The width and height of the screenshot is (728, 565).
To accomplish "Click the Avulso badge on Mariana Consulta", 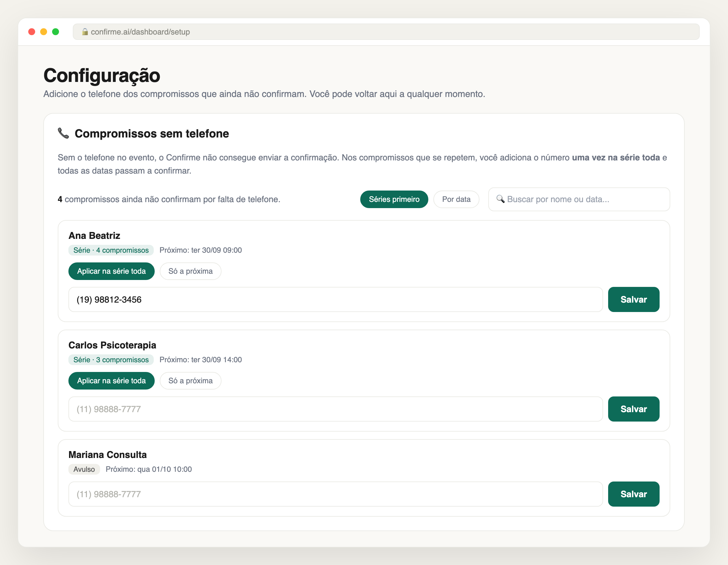I will click(84, 469).
